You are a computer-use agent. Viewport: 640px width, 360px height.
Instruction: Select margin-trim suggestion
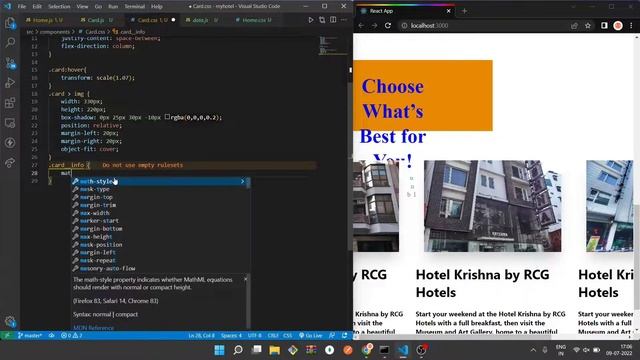click(160, 205)
